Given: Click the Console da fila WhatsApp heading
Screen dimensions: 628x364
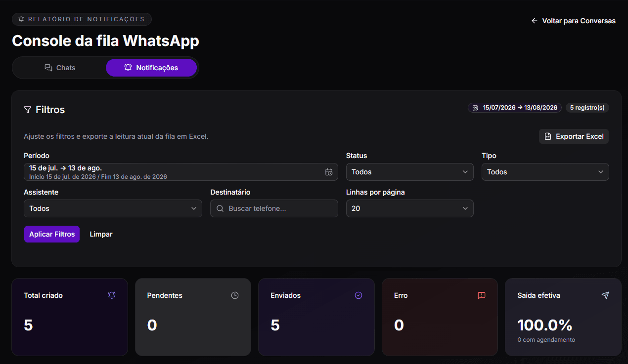Looking at the screenshot, I should click(x=105, y=40).
